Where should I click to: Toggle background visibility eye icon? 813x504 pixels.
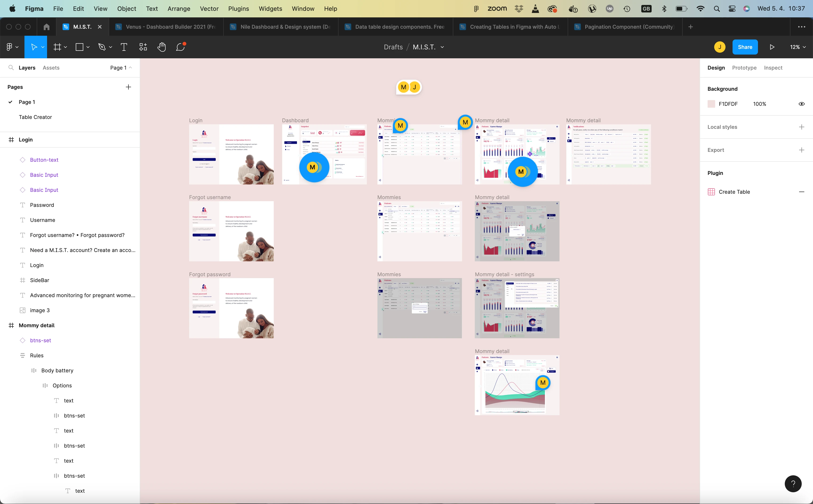pyautogui.click(x=801, y=104)
